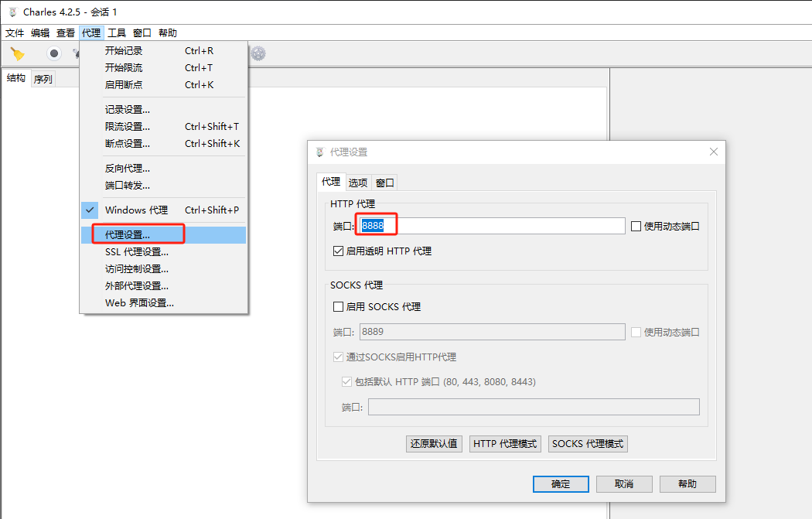The image size is (812, 519).
Task: Choose 端口转发... menu entry
Action: tap(164, 186)
